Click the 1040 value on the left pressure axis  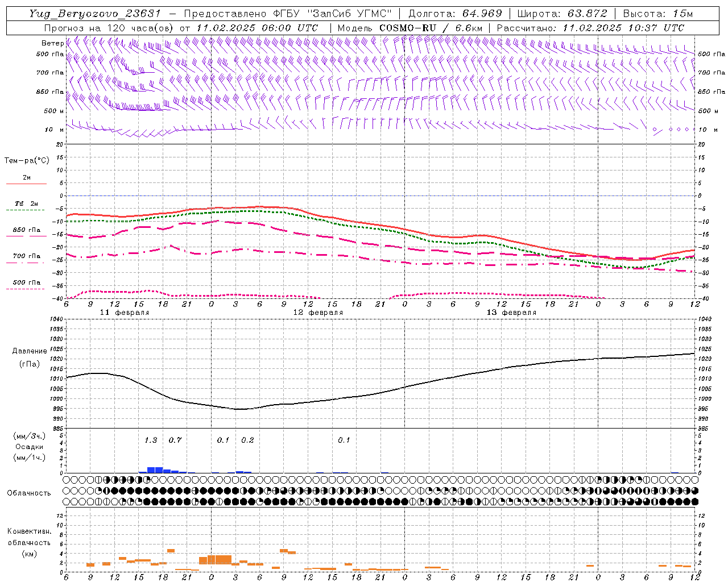coord(57,319)
